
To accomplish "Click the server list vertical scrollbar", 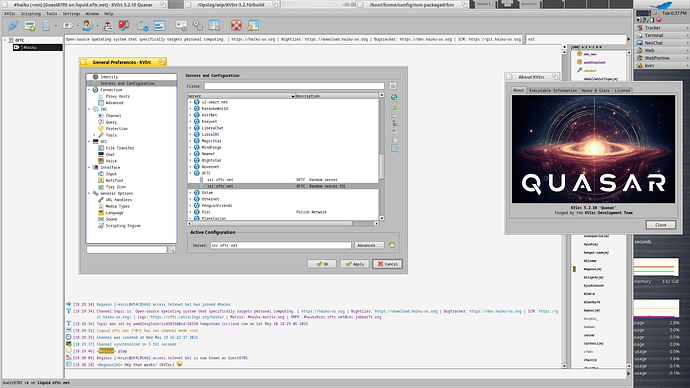I will click(x=382, y=156).
